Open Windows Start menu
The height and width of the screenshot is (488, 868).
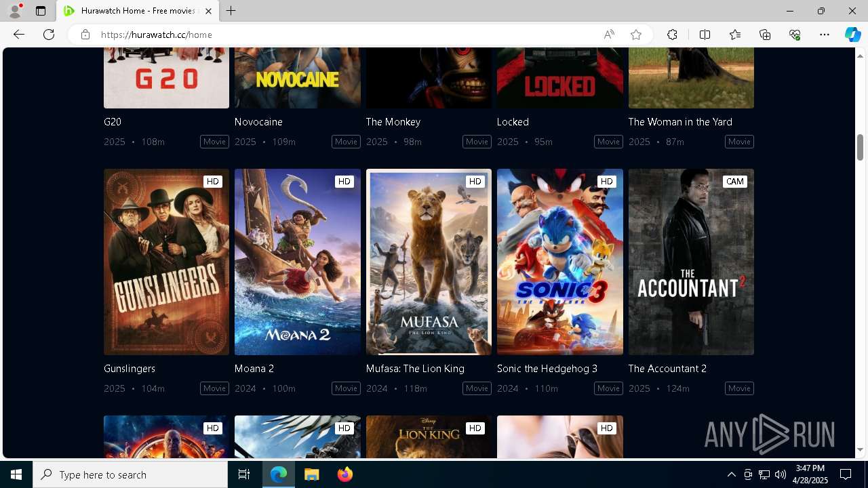pos(16,474)
